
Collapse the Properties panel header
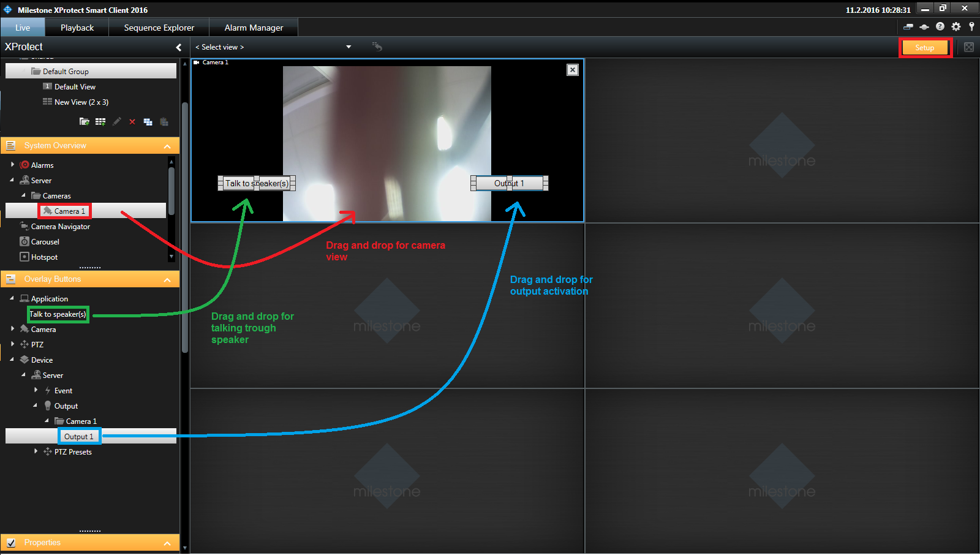tap(167, 543)
